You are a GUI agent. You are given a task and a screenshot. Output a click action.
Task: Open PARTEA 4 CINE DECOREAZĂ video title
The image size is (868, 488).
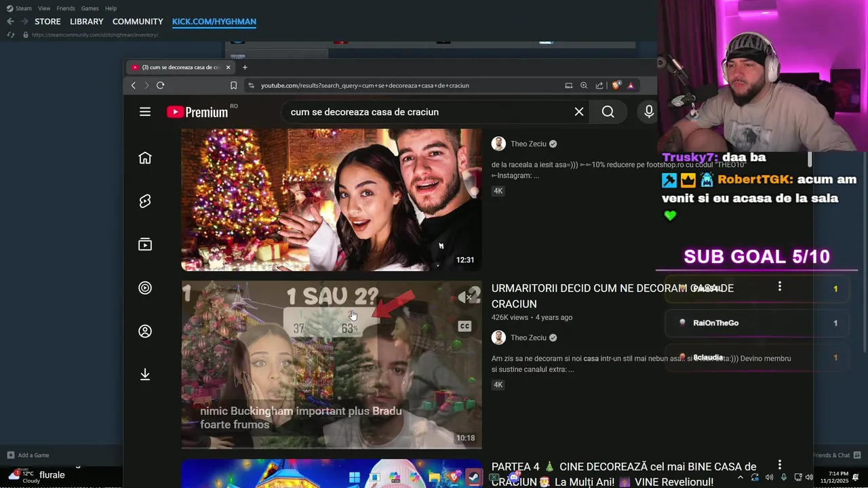click(624, 474)
